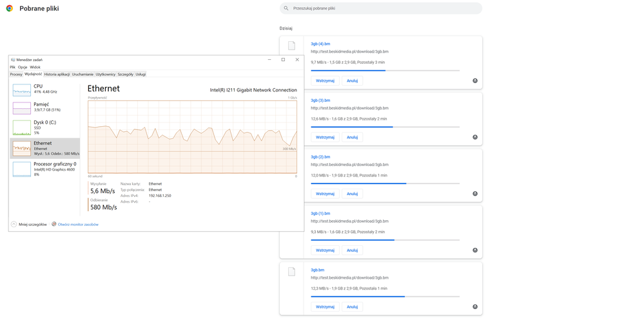The image size is (644, 327).
Task: Click the incognito badge on the 3gb (4).bm card
Action: 475,80
